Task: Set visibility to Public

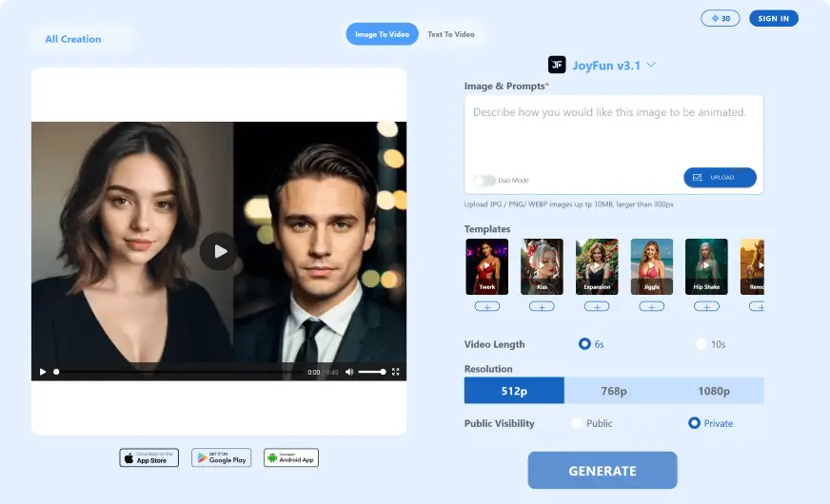Action: [x=577, y=423]
